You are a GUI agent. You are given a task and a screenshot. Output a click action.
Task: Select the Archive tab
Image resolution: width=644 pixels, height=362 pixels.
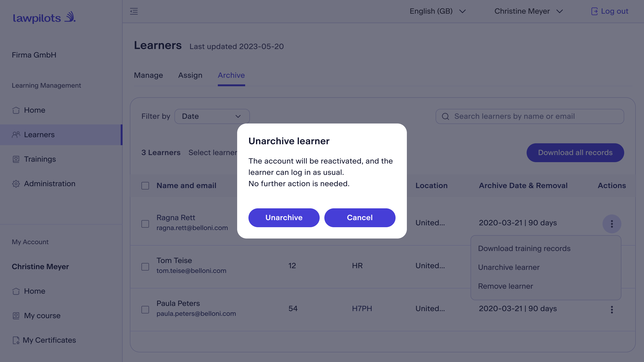coord(231,75)
